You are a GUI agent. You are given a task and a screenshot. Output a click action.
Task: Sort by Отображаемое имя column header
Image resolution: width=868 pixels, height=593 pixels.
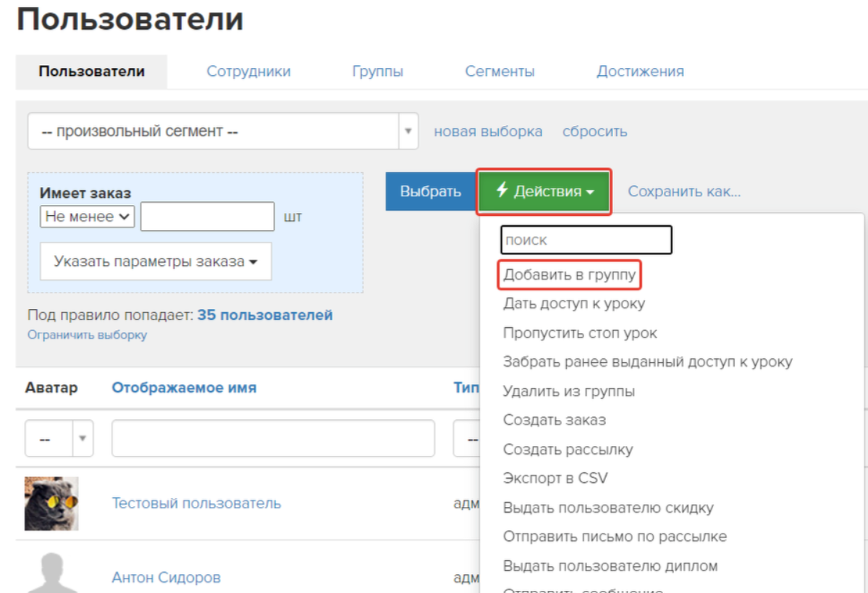(x=184, y=387)
